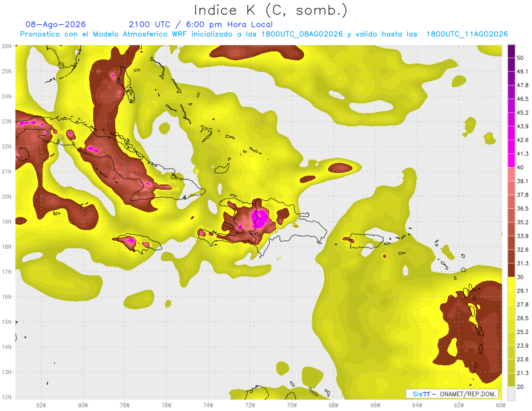The width and height of the screenshot is (532, 411).
Task: Pick the dark purple swatch below the 50 label
Action: (511, 65)
